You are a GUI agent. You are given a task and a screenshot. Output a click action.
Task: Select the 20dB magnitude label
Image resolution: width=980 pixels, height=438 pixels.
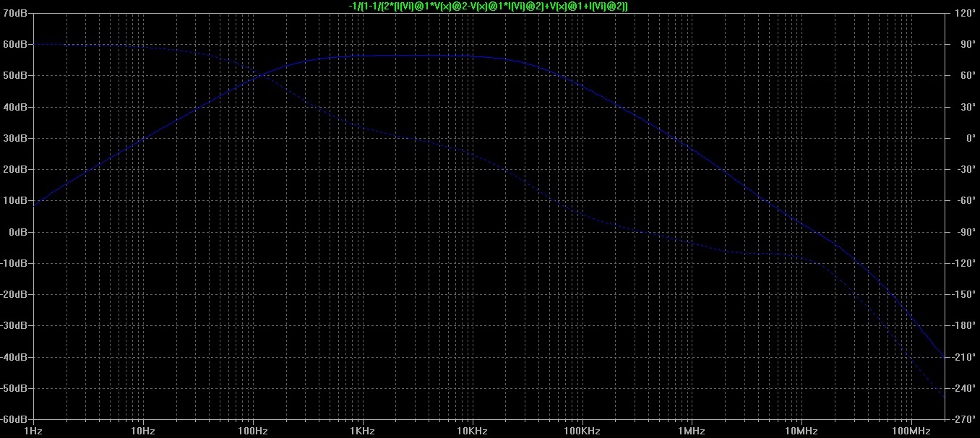[16, 170]
